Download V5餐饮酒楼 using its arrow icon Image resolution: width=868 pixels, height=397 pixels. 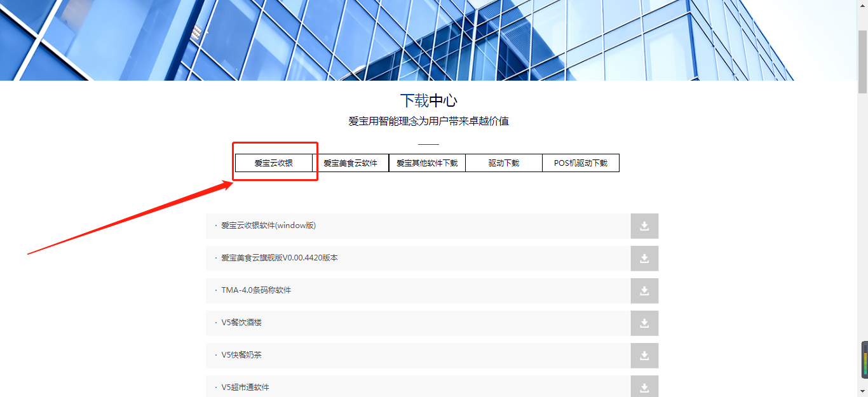[x=644, y=323]
